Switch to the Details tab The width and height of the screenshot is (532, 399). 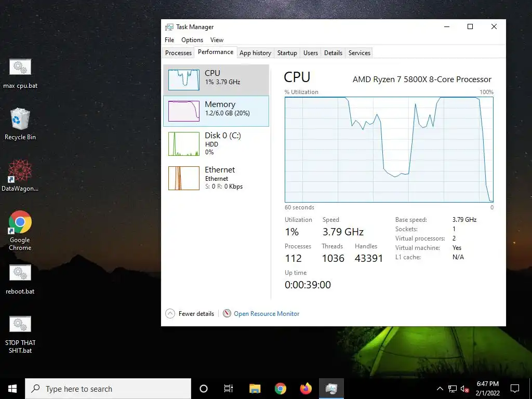333,53
